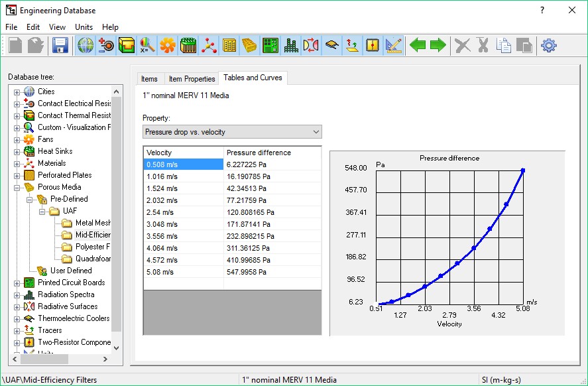The height and width of the screenshot is (386, 588).
Task: Open the Units ruler icon in the toolbar
Action: click(x=393, y=45)
